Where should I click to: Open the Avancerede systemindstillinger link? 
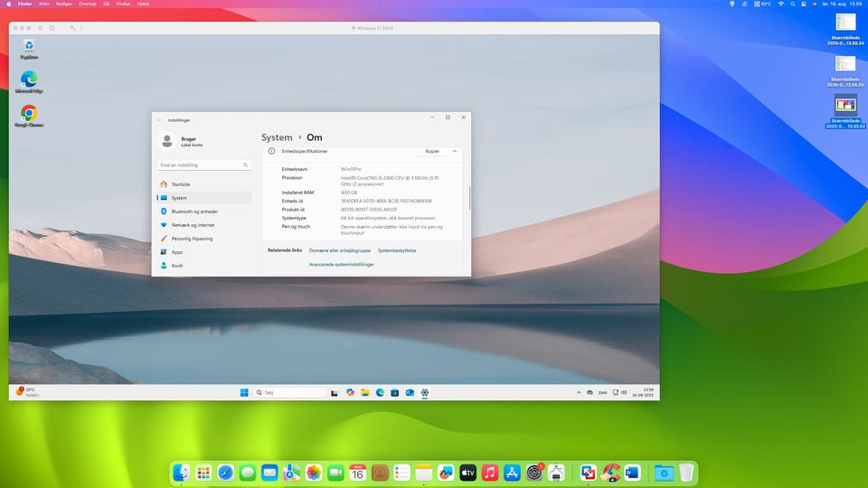pyautogui.click(x=341, y=265)
